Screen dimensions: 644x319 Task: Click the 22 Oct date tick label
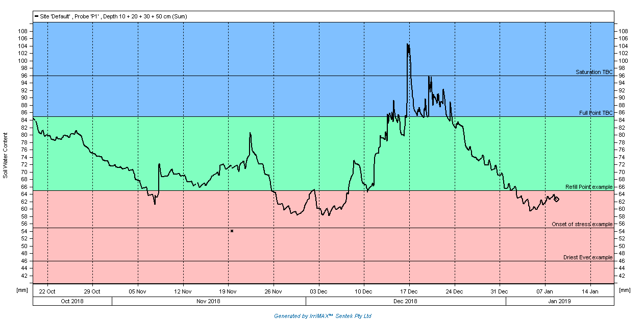pos(47,291)
